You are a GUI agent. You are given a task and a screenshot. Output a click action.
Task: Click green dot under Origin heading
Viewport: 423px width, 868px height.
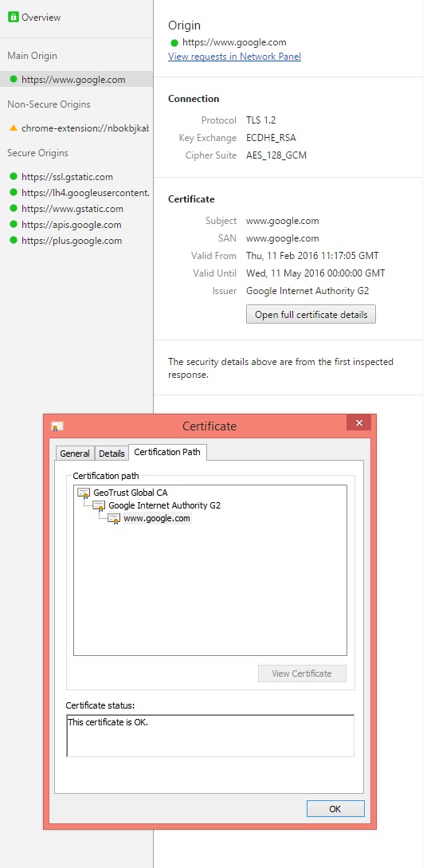tap(174, 42)
